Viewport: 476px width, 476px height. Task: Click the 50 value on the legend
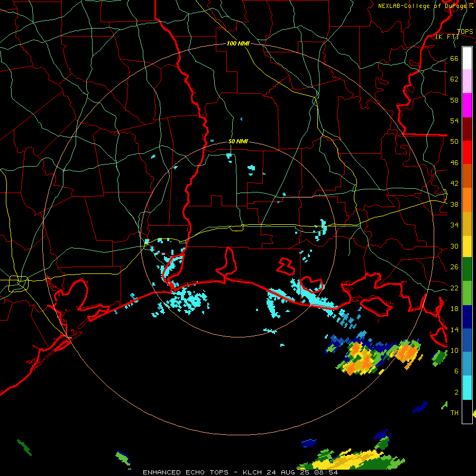pos(454,142)
